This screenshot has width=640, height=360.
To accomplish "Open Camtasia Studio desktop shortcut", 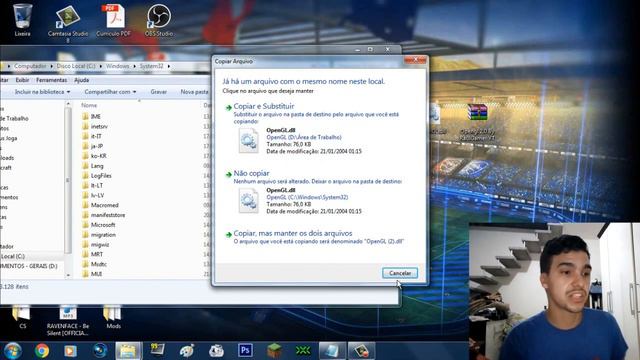I will 68,22.
